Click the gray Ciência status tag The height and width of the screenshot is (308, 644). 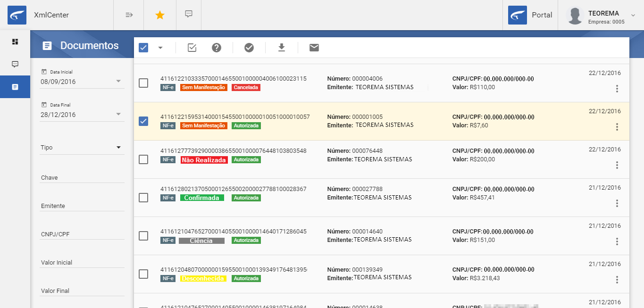[201, 241]
